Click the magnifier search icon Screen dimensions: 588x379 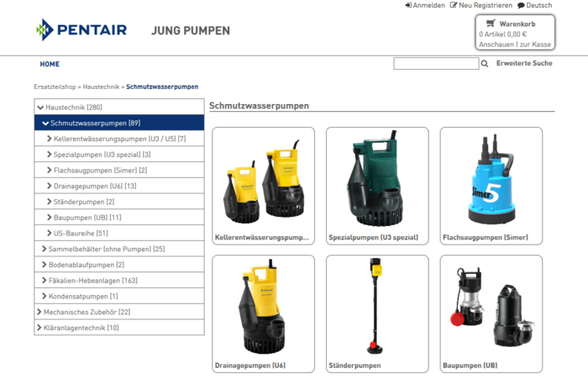pyautogui.click(x=485, y=64)
